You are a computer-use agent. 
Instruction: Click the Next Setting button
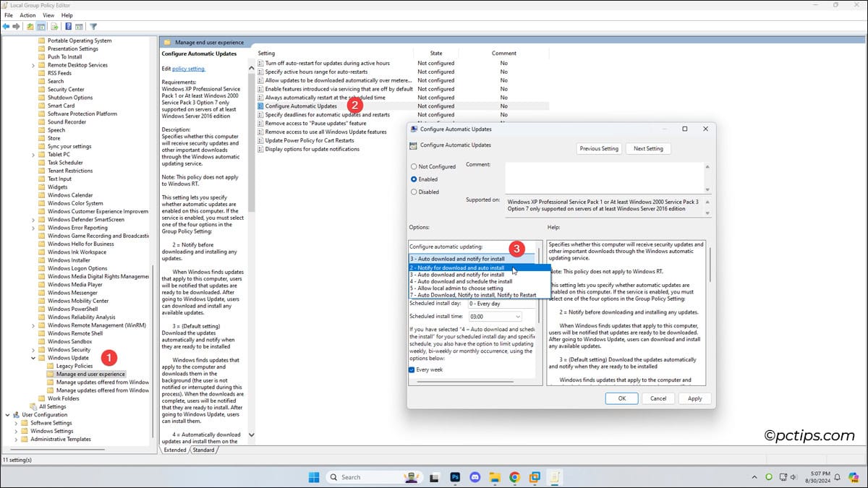647,148
